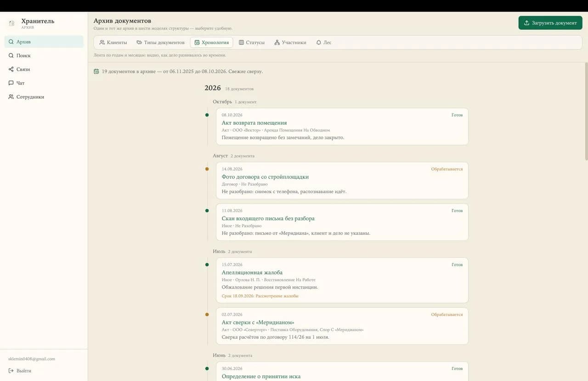Screen dimensions: 588x381
Task: Click the Август month heading
Action: (x=220, y=156)
